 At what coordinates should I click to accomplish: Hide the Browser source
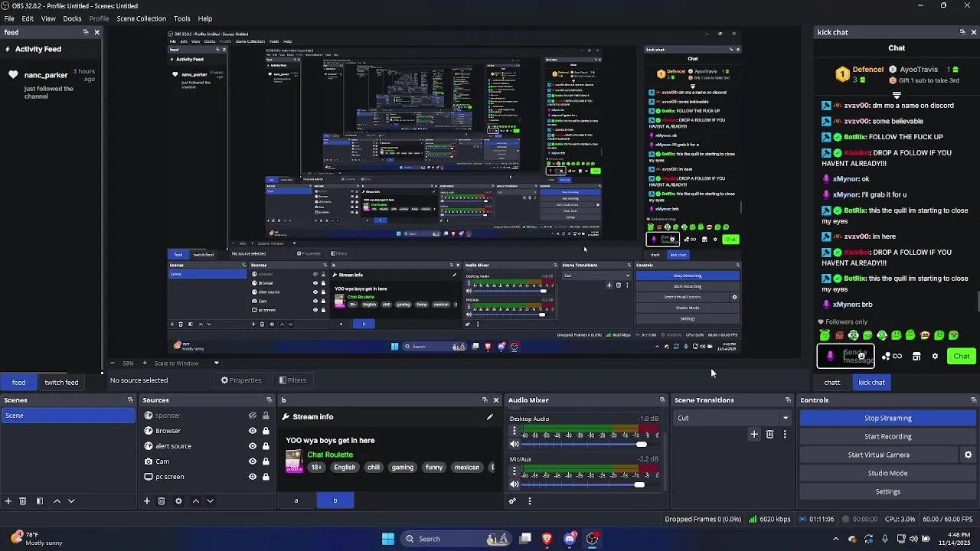tap(252, 431)
